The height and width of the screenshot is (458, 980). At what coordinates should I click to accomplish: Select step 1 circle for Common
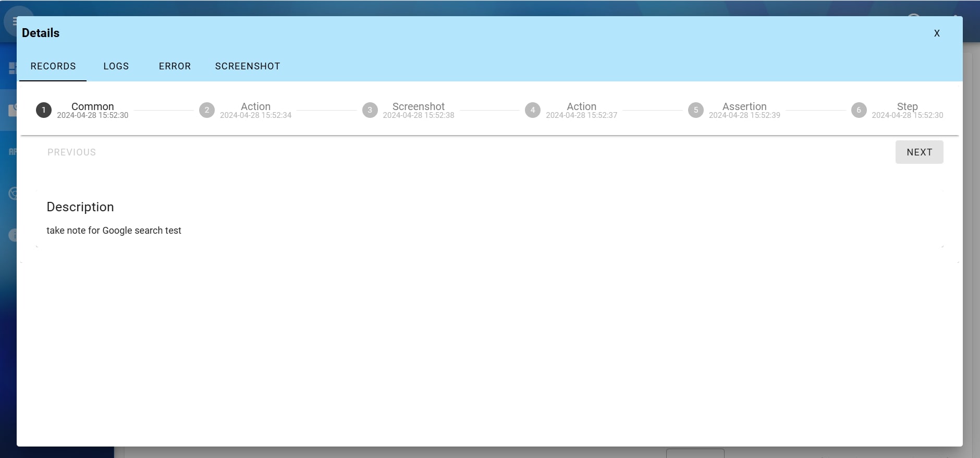click(x=44, y=110)
